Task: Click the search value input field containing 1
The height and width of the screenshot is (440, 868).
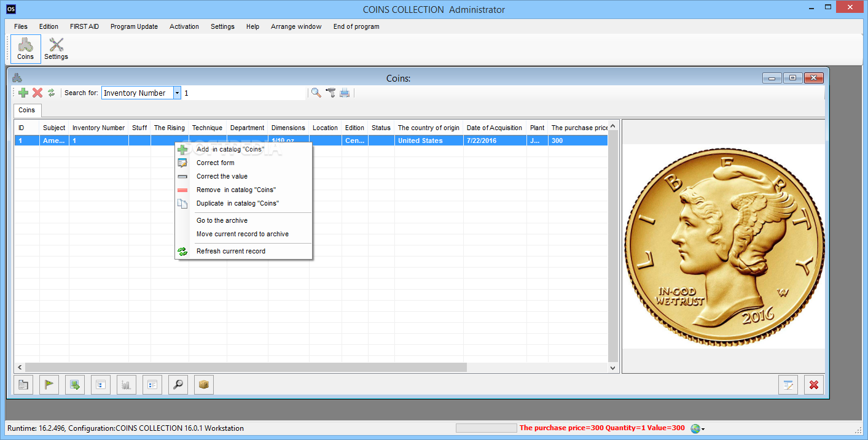Action: click(x=244, y=93)
